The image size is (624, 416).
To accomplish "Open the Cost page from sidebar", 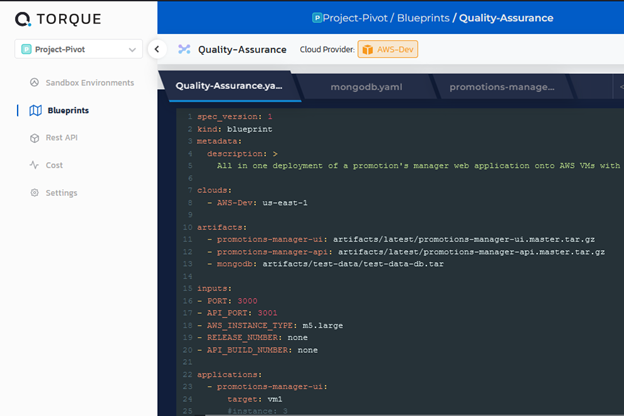I will (54, 165).
